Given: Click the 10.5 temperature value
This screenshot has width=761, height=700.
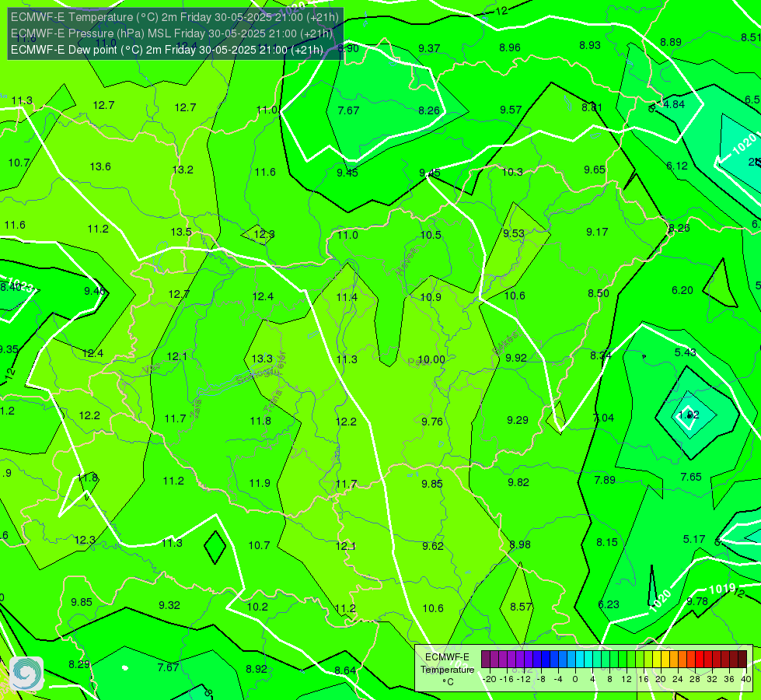Looking at the screenshot, I should click(x=431, y=235).
